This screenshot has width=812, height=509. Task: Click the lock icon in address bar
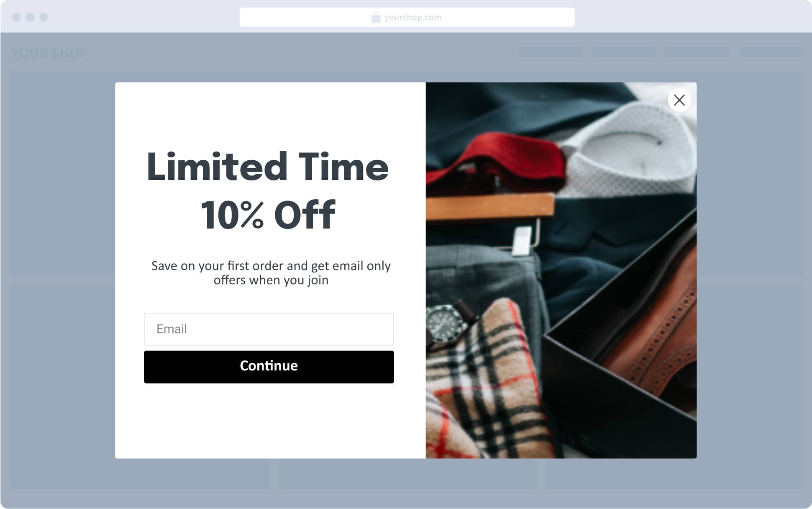pos(375,17)
